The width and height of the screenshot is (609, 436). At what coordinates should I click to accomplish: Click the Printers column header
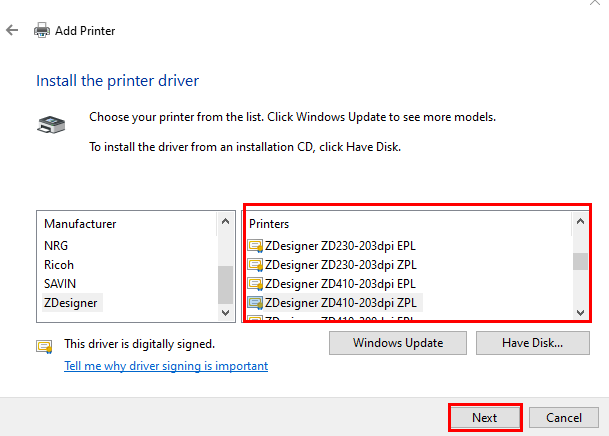(x=269, y=224)
